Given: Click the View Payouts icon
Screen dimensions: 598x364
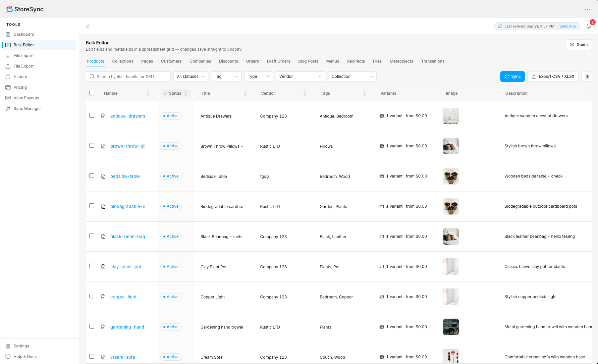Looking at the screenshot, I should tap(8, 98).
